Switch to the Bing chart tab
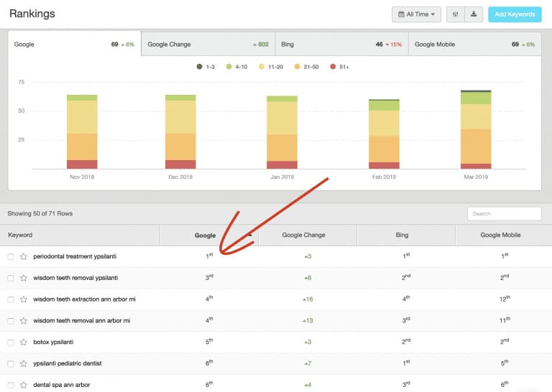Screen dimensions: 552x392 pyautogui.click(x=342, y=45)
